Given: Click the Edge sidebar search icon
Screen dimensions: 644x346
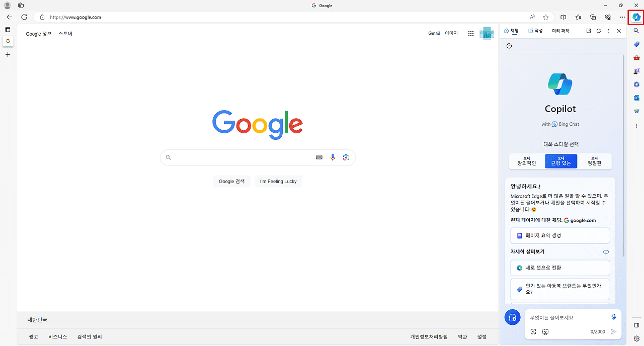Looking at the screenshot, I should [x=636, y=31].
